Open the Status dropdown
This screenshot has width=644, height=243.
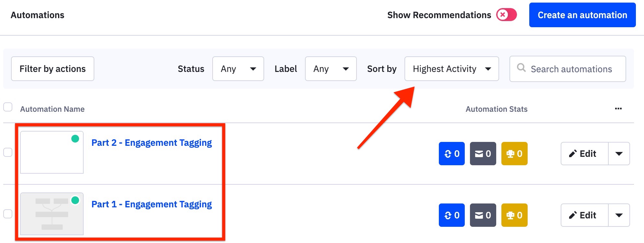(238, 69)
